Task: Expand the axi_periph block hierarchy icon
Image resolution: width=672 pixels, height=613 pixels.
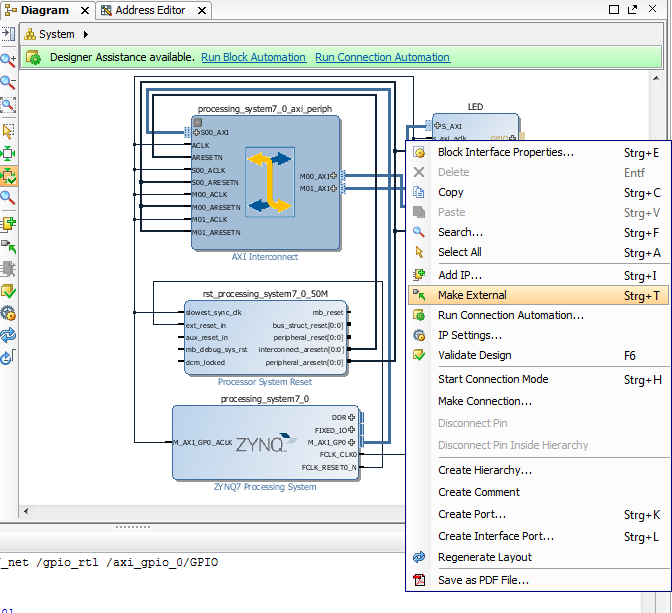Action: [198, 122]
